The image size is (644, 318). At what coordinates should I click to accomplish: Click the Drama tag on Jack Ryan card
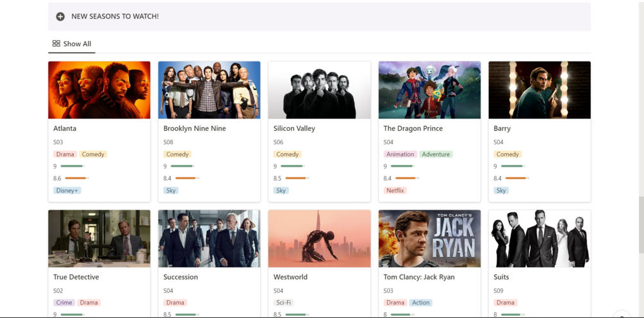pyautogui.click(x=395, y=303)
